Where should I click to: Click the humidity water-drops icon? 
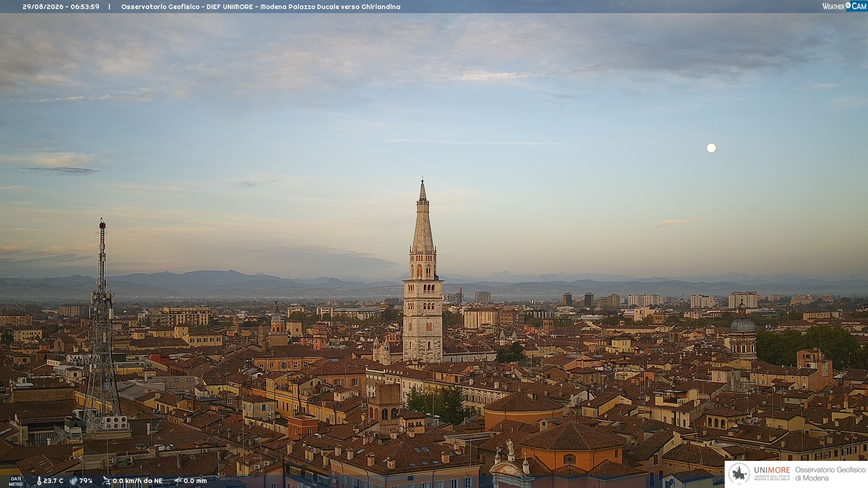73,481
